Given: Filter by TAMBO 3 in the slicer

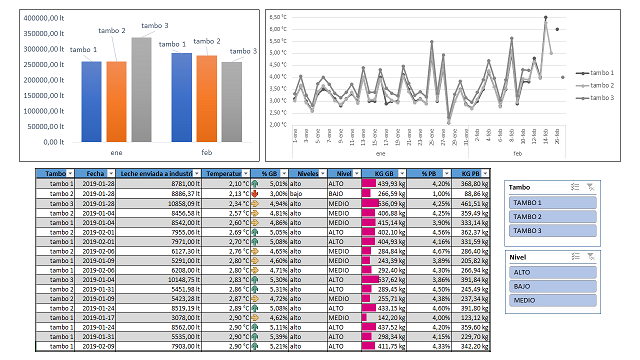Looking at the screenshot, I should 553,231.
